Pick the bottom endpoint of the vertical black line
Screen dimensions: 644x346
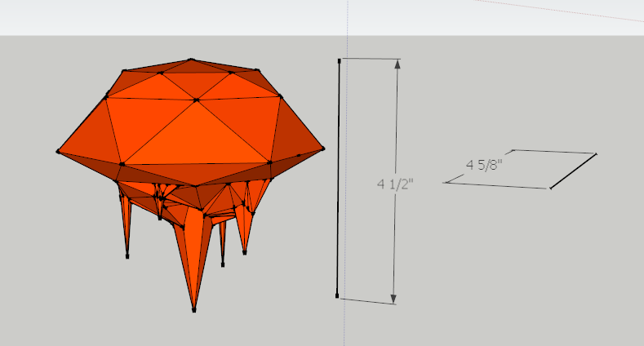click(x=337, y=296)
